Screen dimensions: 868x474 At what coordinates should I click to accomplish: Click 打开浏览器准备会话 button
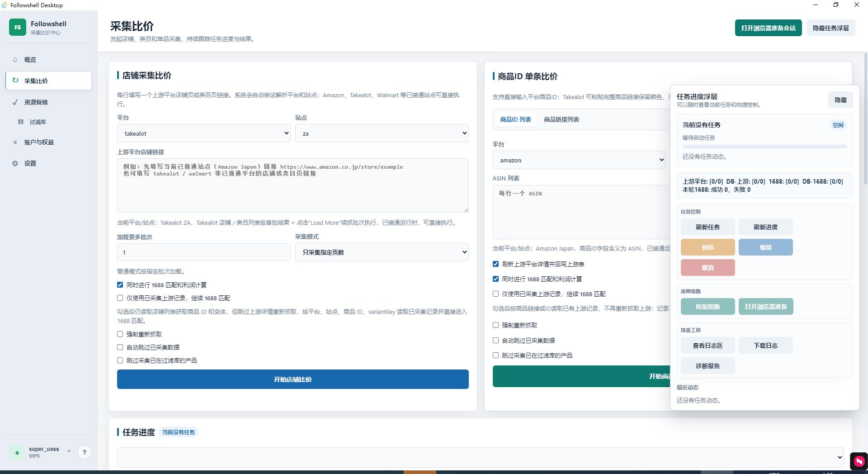coord(768,28)
